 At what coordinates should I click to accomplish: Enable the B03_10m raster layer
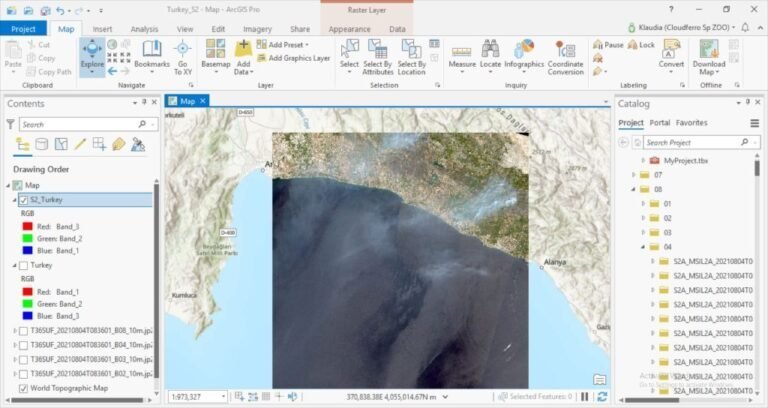(23, 360)
